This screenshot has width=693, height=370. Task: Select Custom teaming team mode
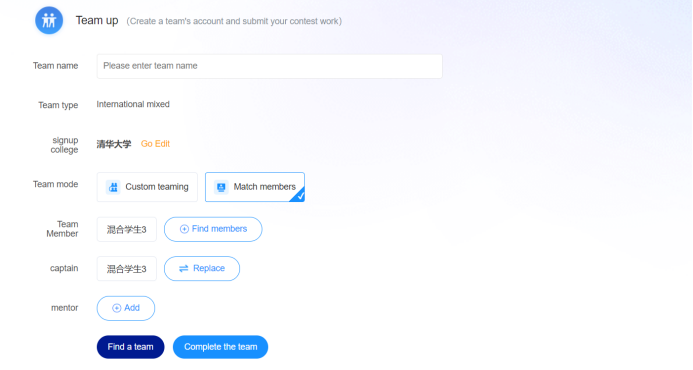pyautogui.click(x=147, y=187)
